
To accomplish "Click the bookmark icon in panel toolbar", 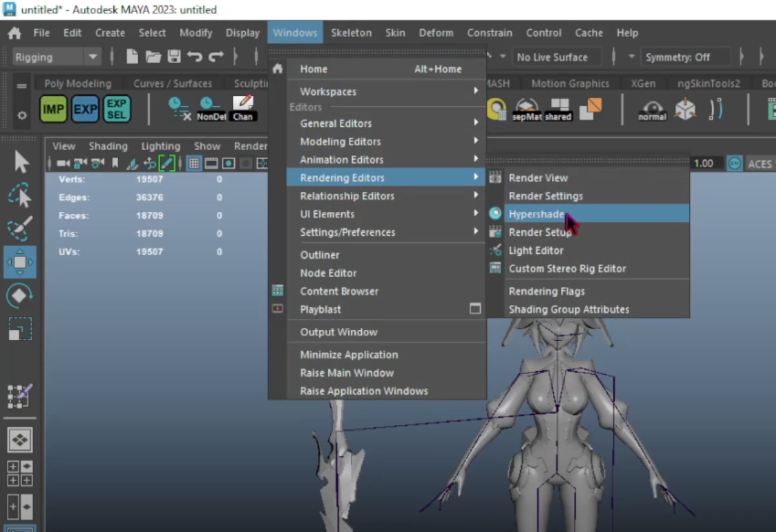I will (x=115, y=164).
